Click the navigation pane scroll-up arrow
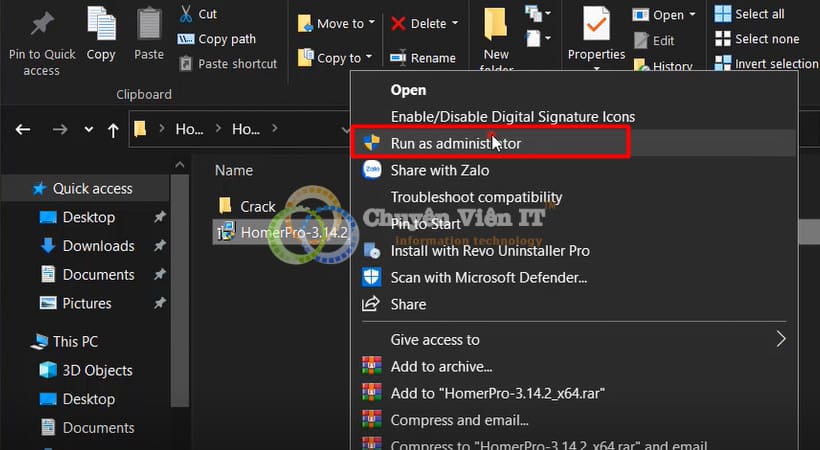 pos(179,165)
